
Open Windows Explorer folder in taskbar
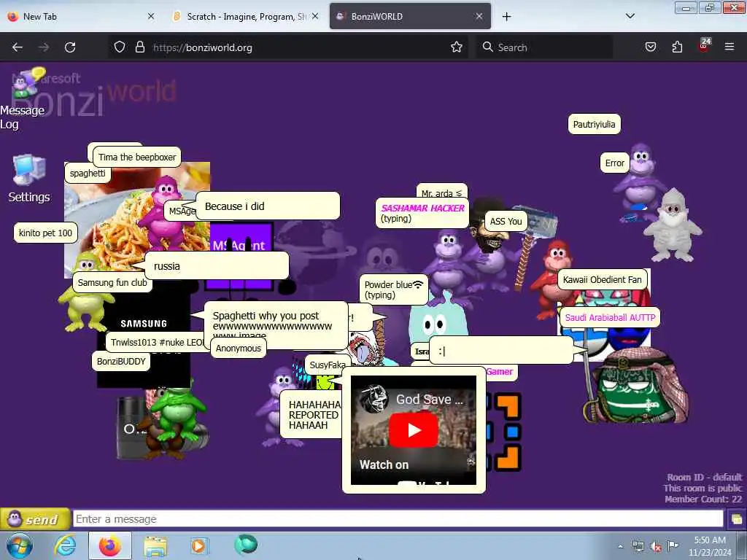(155, 546)
